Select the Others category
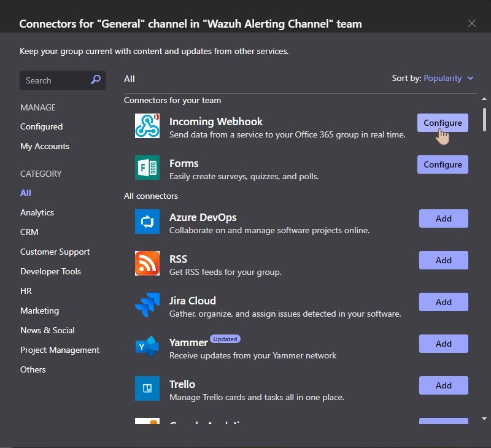This screenshot has height=448, width=491. (33, 369)
